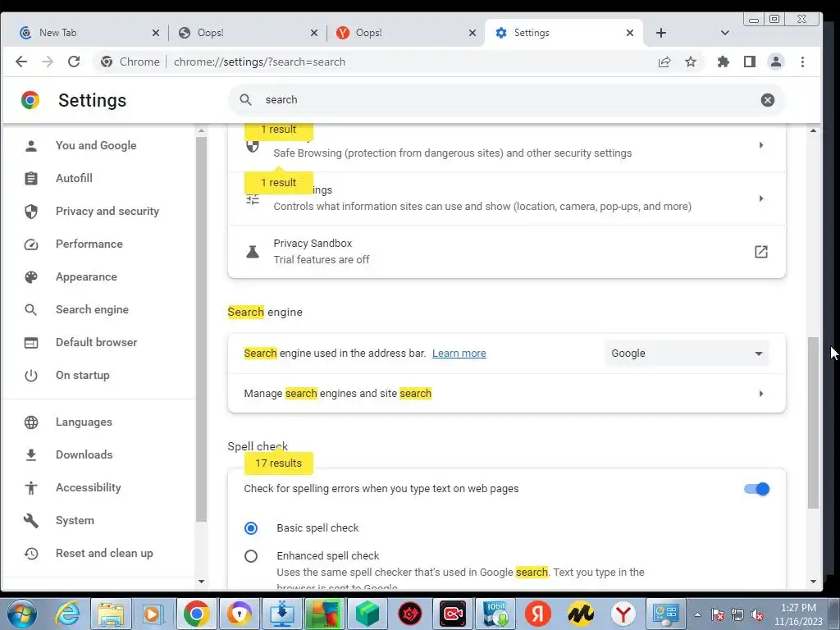Screen dimensions: 840x630
Task: Open Privacy and security section
Action: coord(107,211)
